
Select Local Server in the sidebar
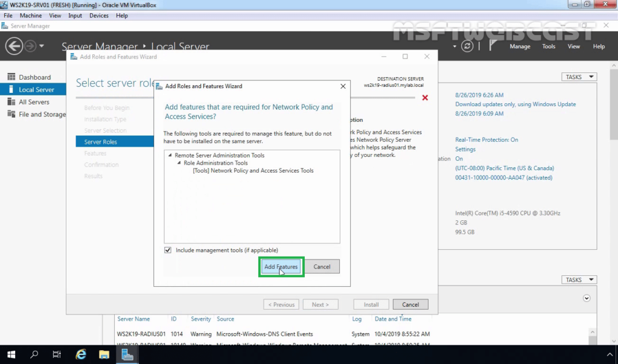(33, 89)
